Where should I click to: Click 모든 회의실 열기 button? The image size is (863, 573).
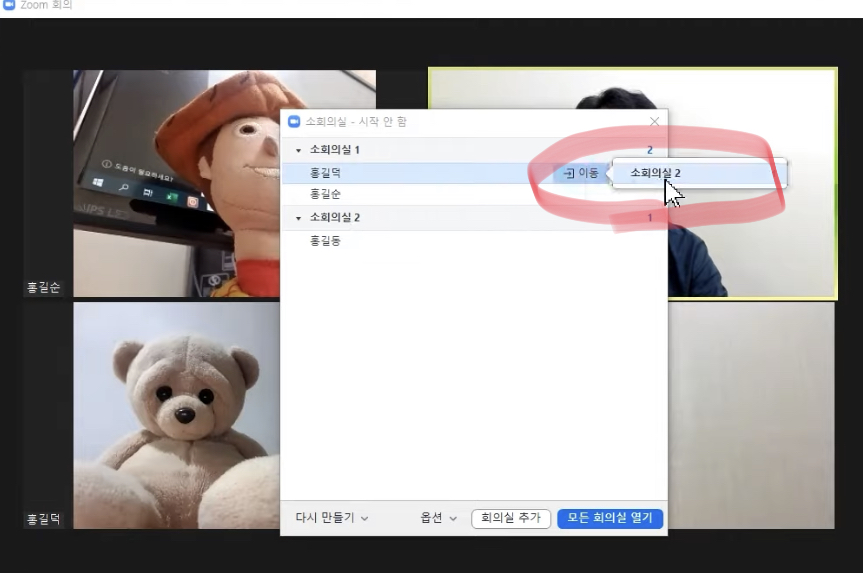[x=610, y=518]
